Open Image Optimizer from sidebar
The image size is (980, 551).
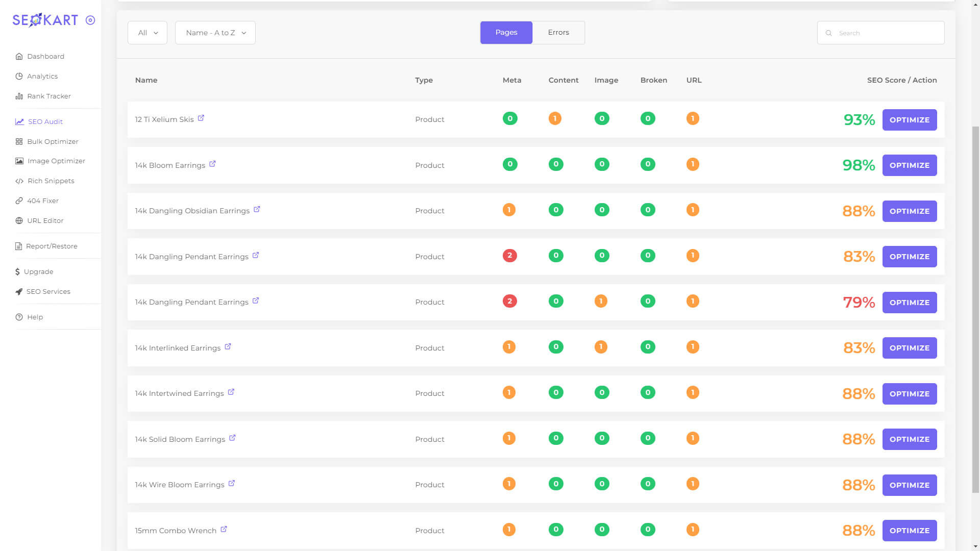coord(56,161)
